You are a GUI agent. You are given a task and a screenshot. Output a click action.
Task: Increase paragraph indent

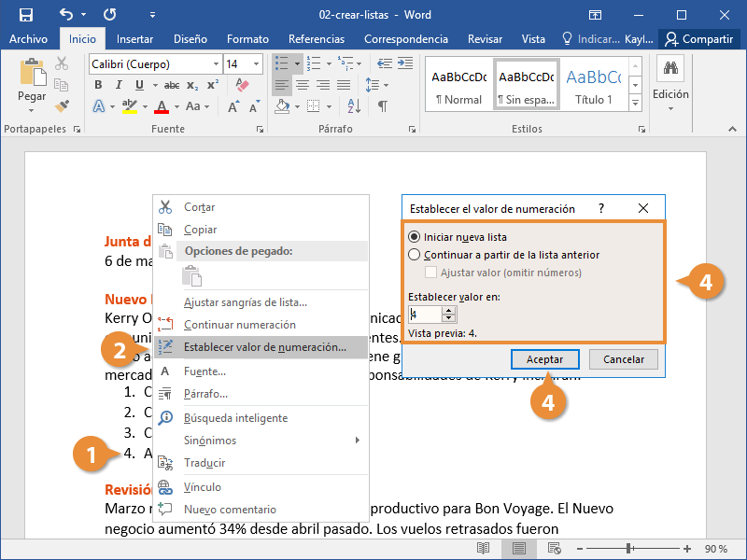(x=405, y=63)
